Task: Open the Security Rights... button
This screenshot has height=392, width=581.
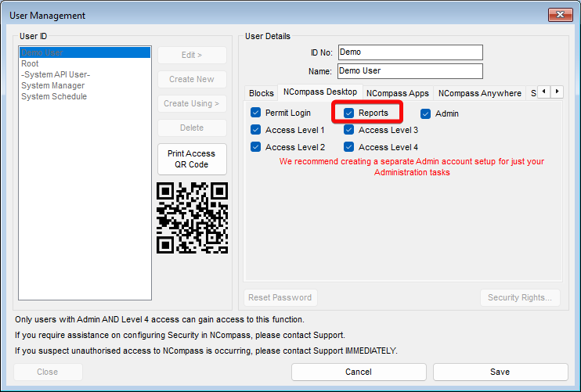Action: tap(520, 297)
